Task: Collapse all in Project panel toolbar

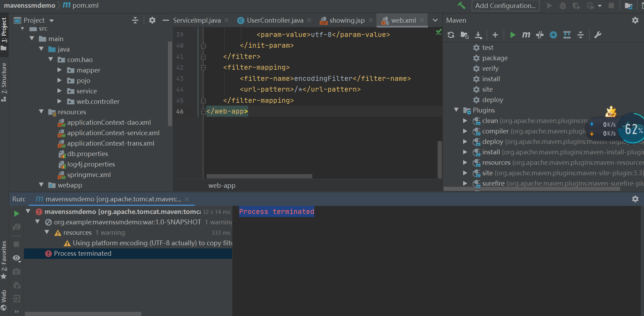Action: [x=135, y=20]
